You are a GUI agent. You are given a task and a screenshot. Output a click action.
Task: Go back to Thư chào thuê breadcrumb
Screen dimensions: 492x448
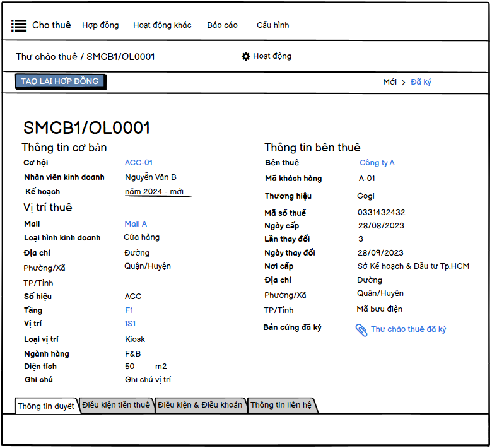coord(47,57)
